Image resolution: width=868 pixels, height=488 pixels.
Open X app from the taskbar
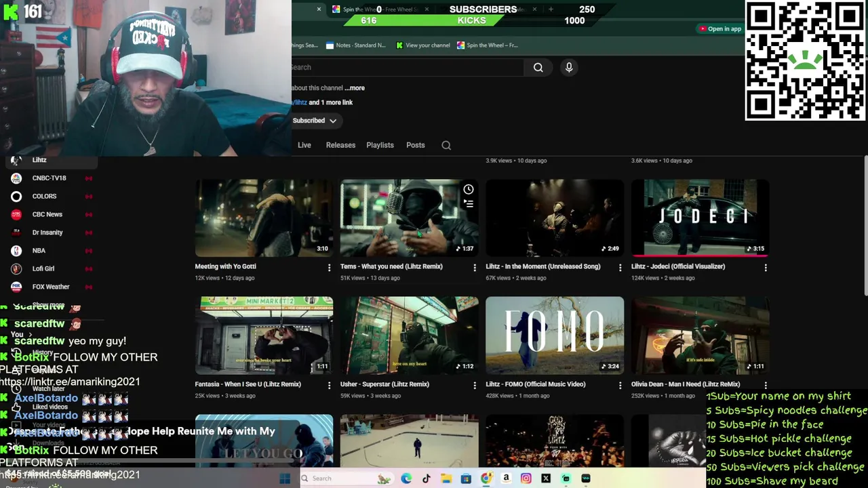coord(546,479)
